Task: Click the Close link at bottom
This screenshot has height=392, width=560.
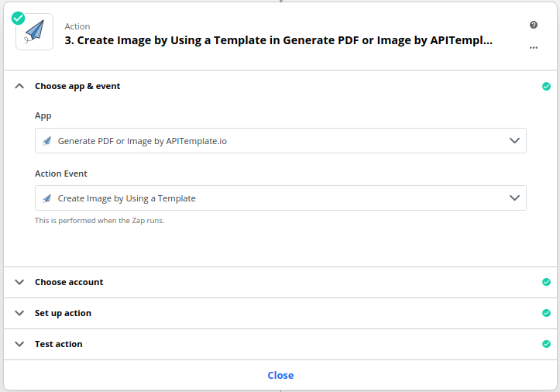Action: pos(280,375)
